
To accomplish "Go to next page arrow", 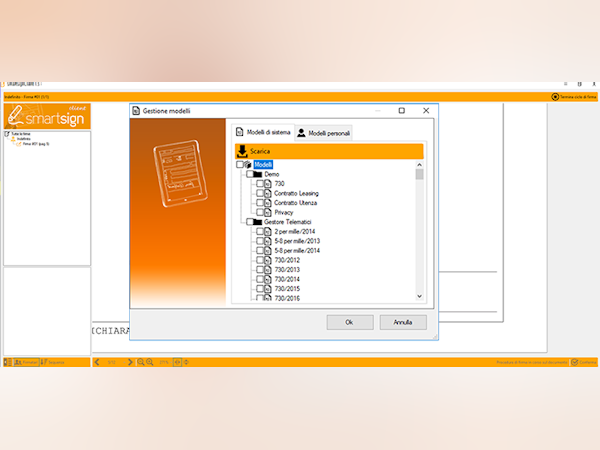I will (x=130, y=362).
